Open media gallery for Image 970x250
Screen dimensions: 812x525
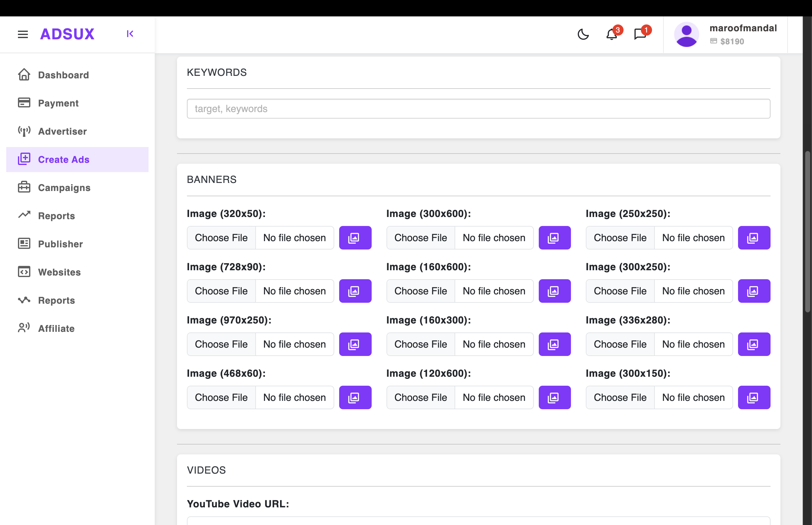click(355, 344)
